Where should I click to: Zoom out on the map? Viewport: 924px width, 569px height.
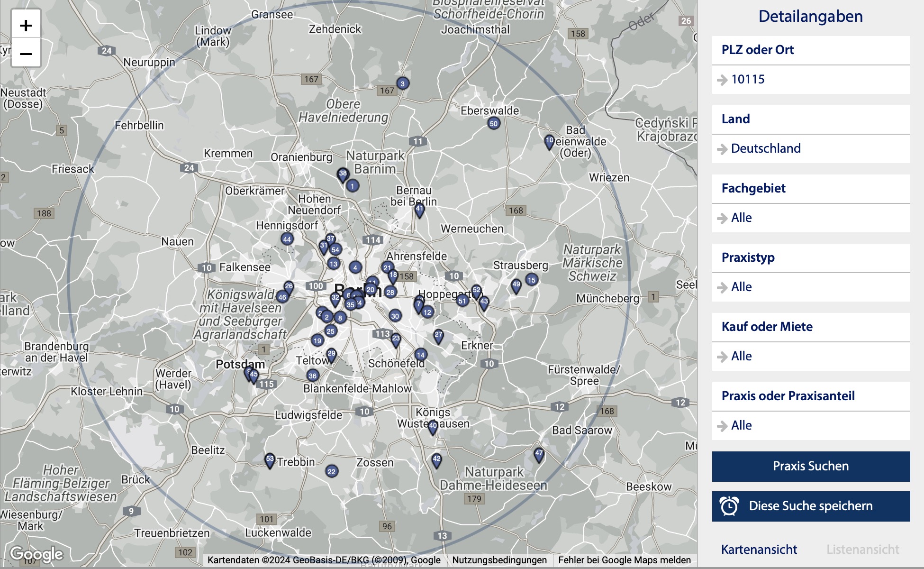point(26,54)
